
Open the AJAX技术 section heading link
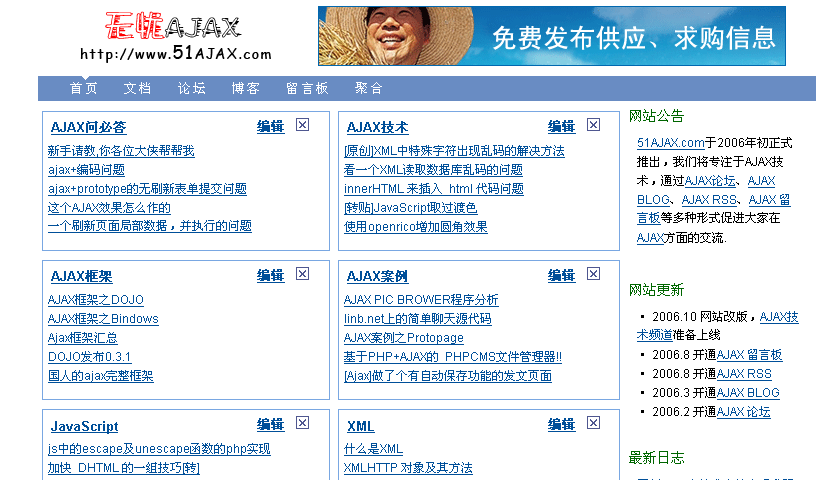(377, 127)
